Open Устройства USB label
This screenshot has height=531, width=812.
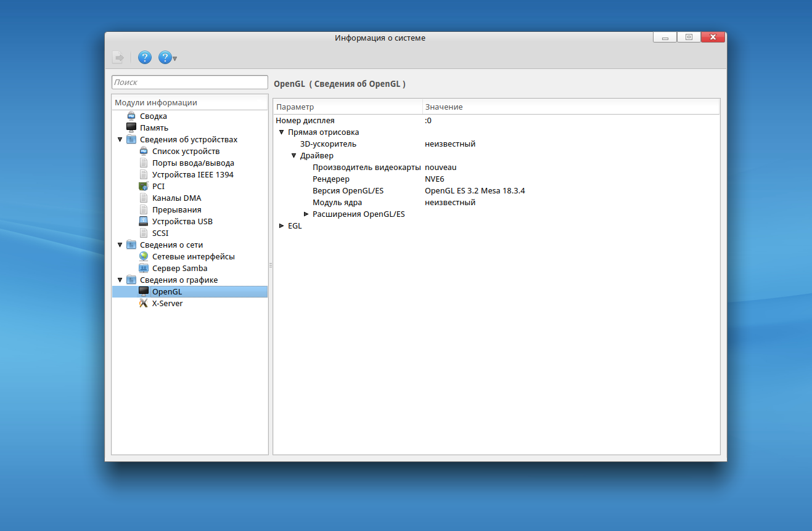[182, 221]
